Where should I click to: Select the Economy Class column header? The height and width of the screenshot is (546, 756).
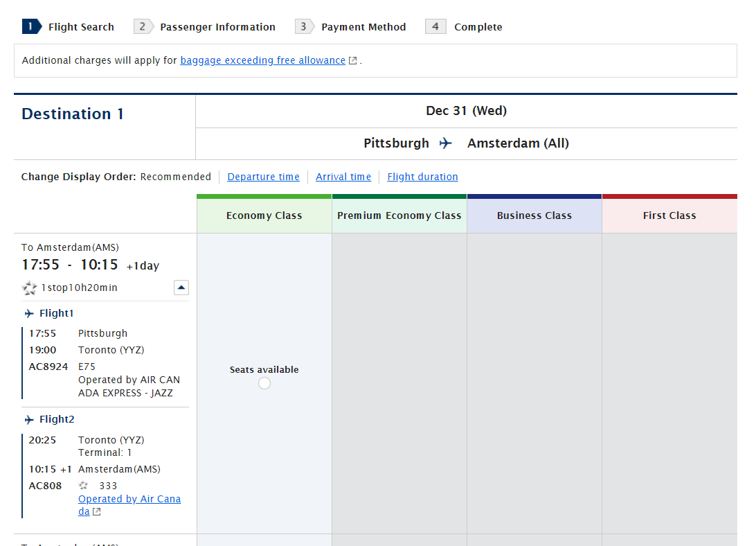264,215
